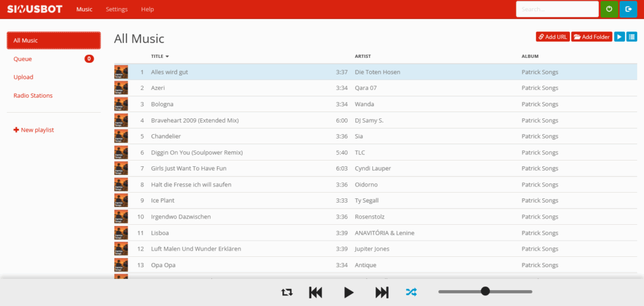Toggle shuffle playback
The height and width of the screenshot is (306, 644).
click(411, 292)
